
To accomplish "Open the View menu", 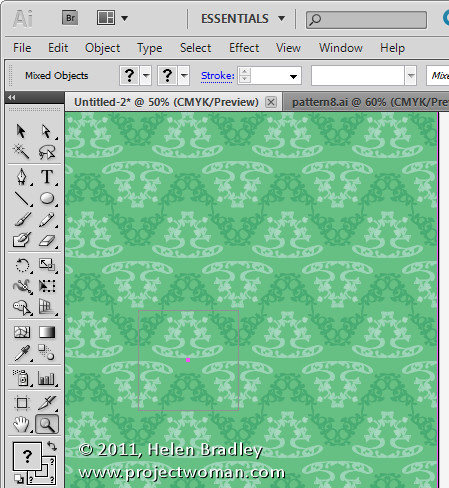I will click(288, 48).
